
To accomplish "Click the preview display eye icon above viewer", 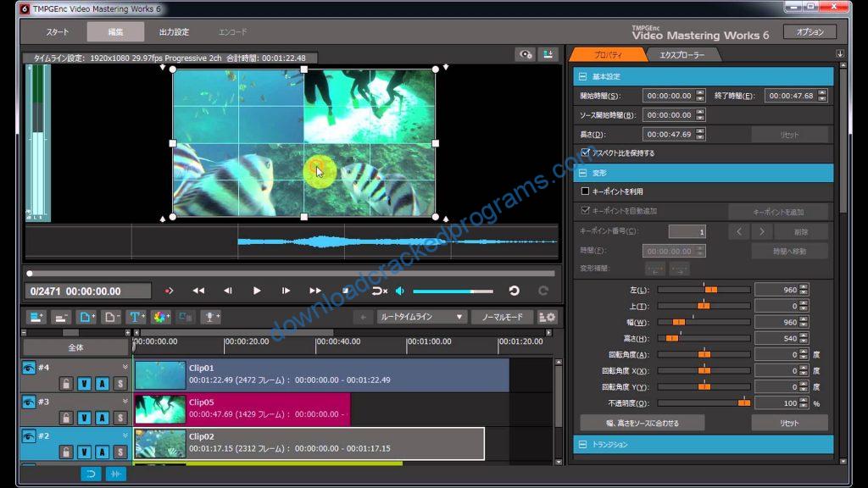I will coord(526,54).
